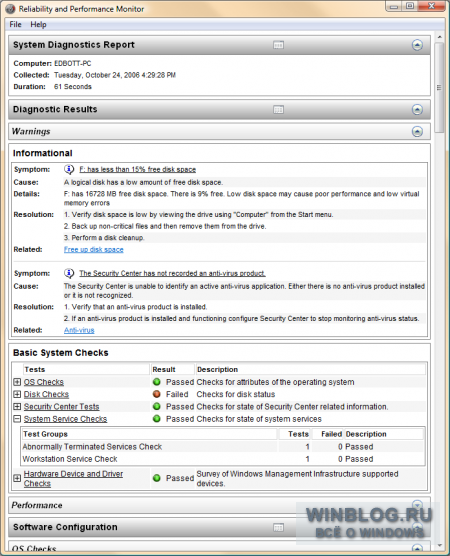Screen dimensions: 450x556
Task: Select the Abnormally Terminated Services Check row
Action: [223, 447]
